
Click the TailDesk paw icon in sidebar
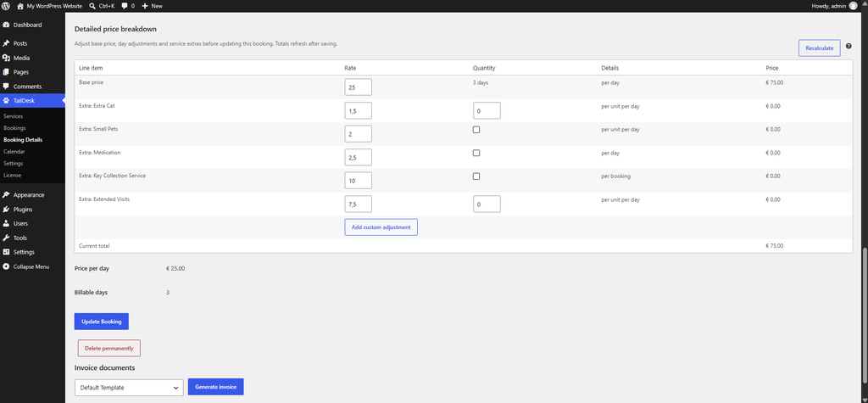point(6,100)
